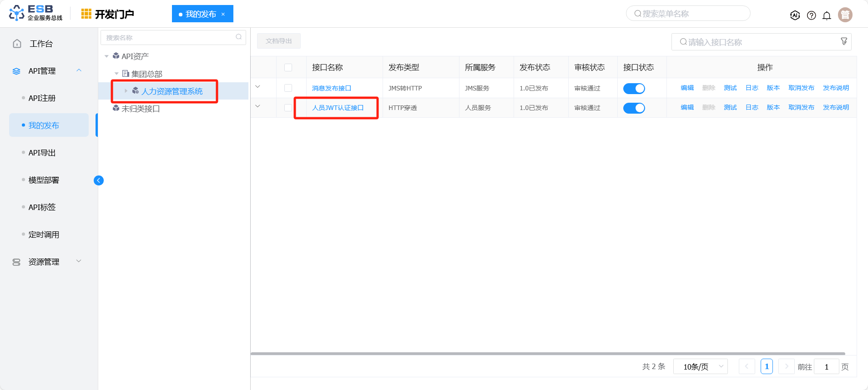This screenshot has width=868, height=390.
Task: Expand the 消息发布接口 row details
Action: click(258, 87)
